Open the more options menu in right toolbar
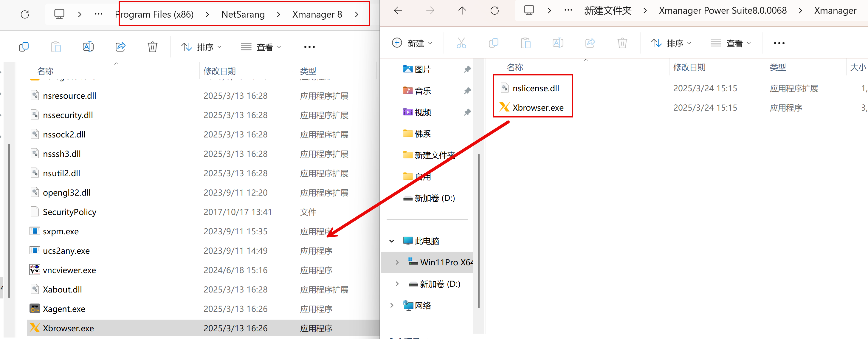The width and height of the screenshot is (868, 339). pos(779,43)
